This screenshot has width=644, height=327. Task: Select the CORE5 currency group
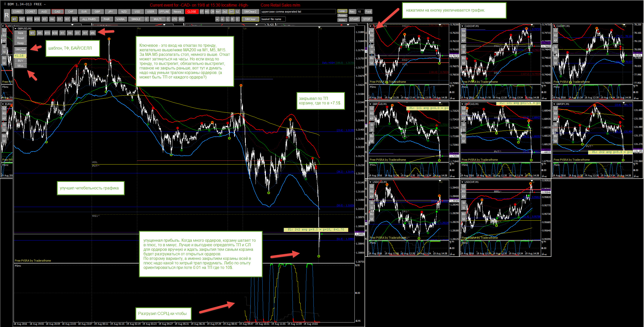coord(17,12)
